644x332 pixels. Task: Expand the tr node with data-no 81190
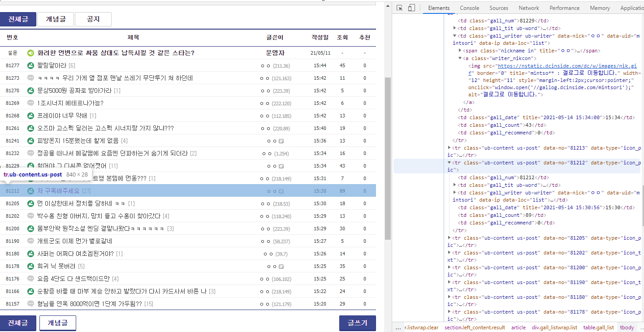[x=450, y=282]
